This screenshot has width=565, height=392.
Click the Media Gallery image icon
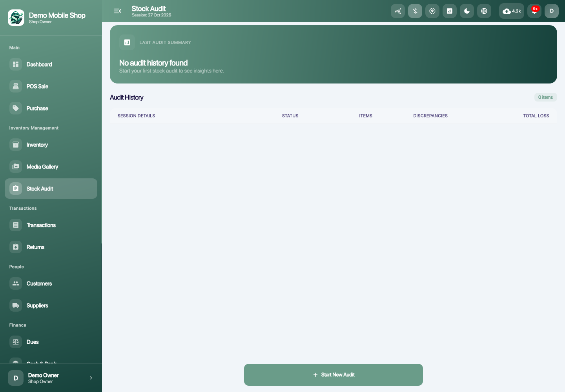[x=16, y=167]
